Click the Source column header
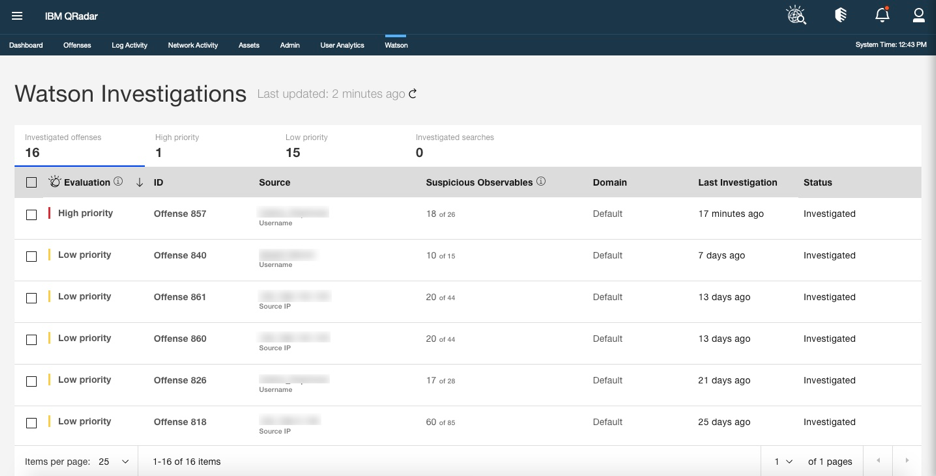 (275, 183)
